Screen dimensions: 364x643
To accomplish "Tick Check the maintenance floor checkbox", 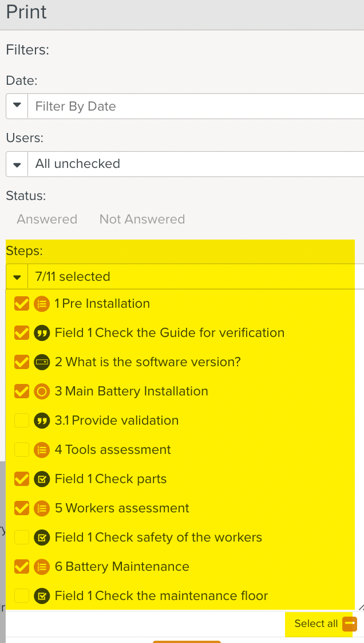I will click(22, 596).
